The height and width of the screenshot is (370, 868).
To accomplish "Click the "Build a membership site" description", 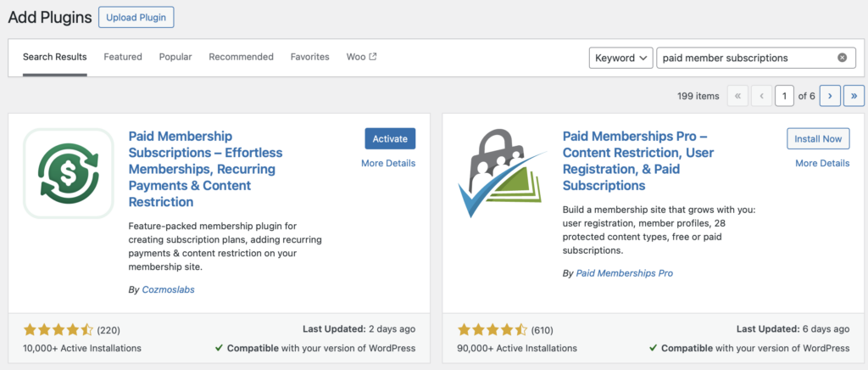I will (x=659, y=231).
